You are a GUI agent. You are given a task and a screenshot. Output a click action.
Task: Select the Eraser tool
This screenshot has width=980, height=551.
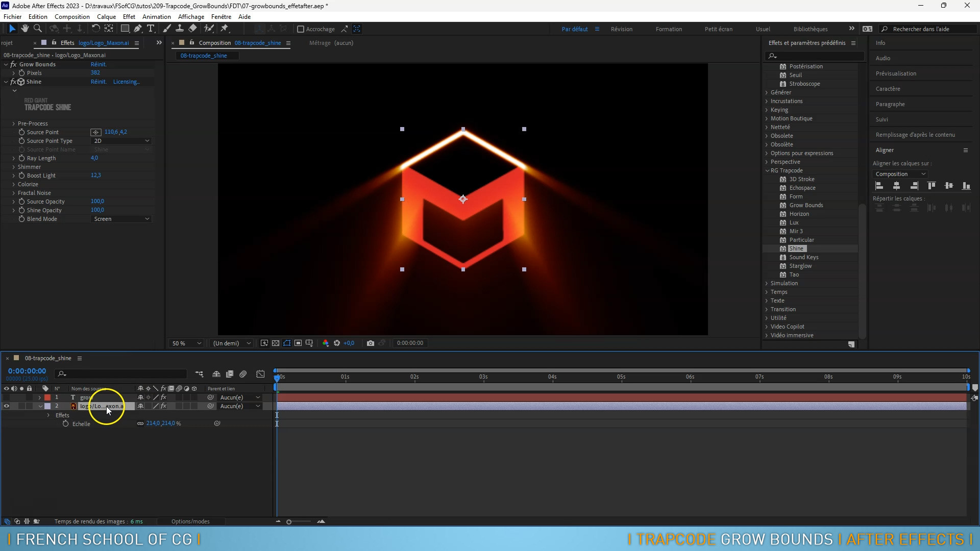(x=192, y=29)
